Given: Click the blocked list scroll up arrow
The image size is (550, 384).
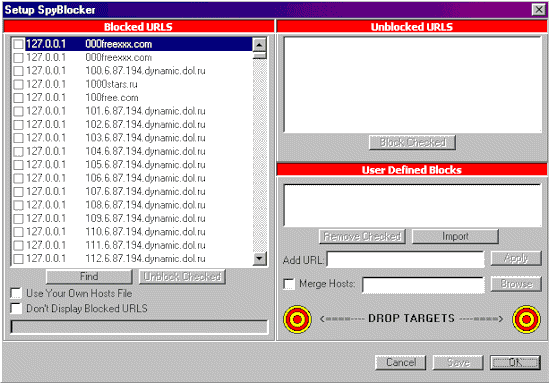Looking at the screenshot, I should tap(260, 45).
